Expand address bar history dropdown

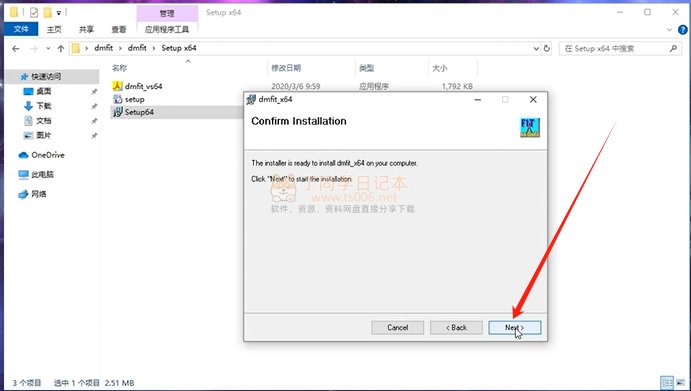pyautogui.click(x=536, y=48)
